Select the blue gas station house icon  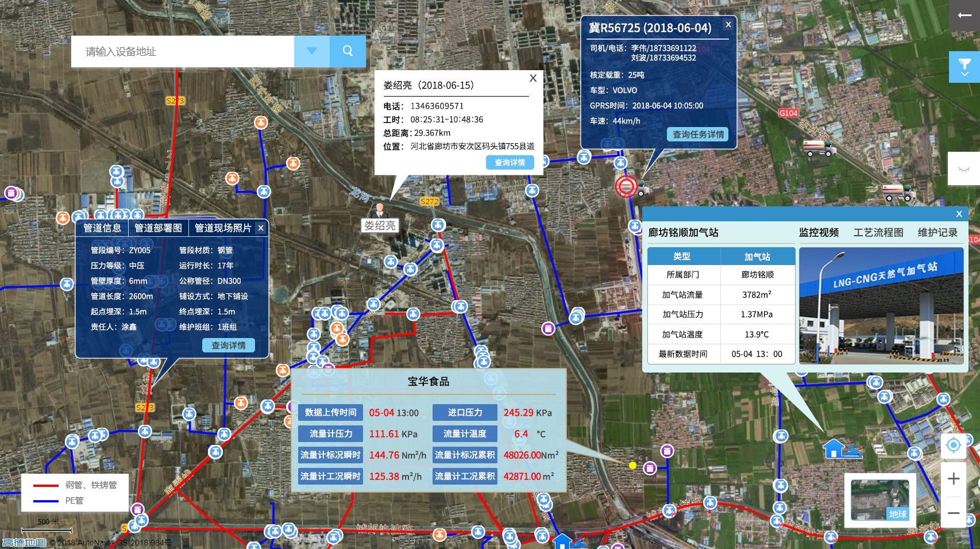[834, 448]
